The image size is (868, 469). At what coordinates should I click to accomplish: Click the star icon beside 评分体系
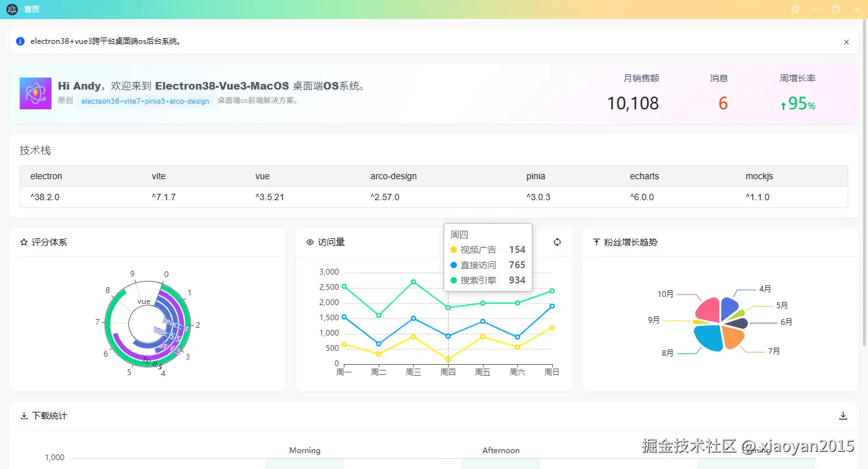[24, 242]
